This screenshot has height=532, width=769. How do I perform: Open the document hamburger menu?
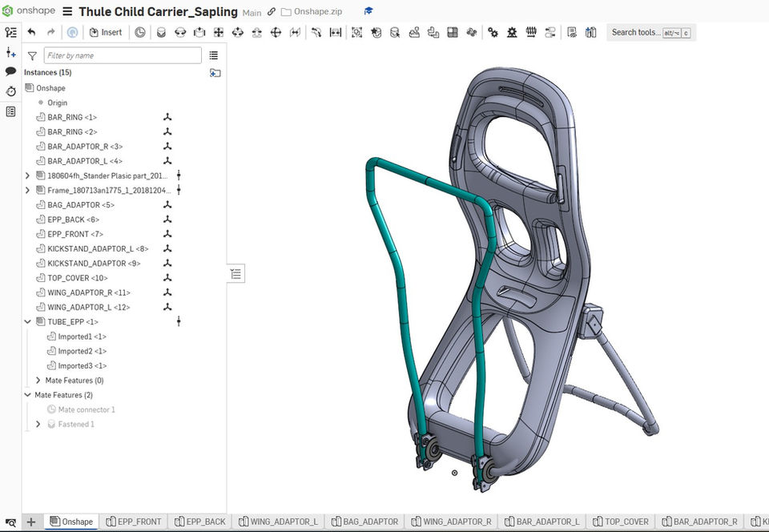(x=66, y=12)
